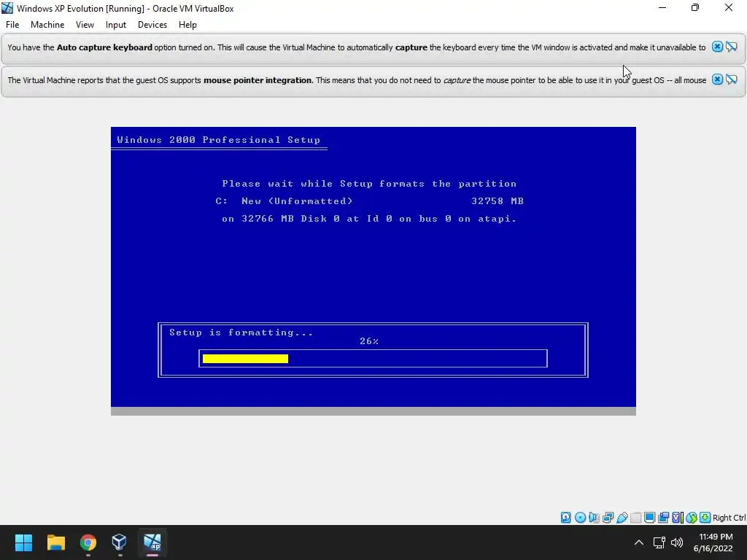Dismiss the Auto capture keyboard notification

717,47
